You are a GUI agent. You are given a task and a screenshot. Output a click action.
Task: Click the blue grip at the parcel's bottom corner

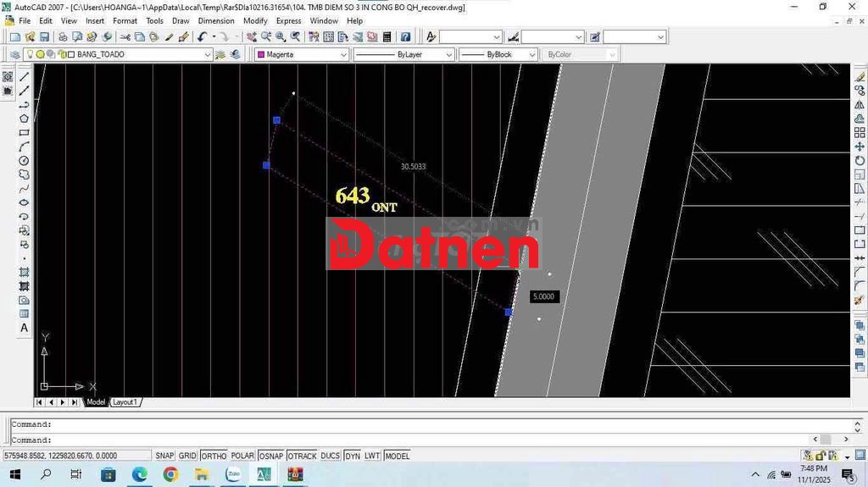pyautogui.click(x=509, y=313)
